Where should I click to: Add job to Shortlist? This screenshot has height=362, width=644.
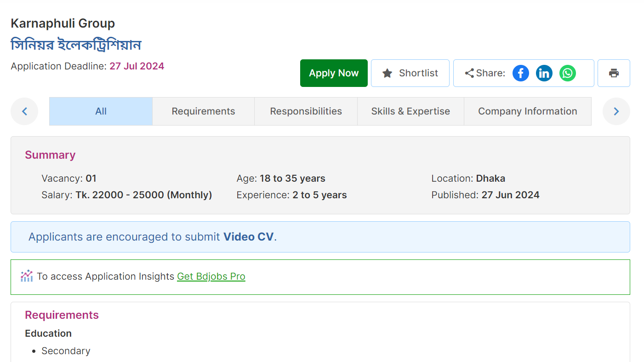coord(410,73)
